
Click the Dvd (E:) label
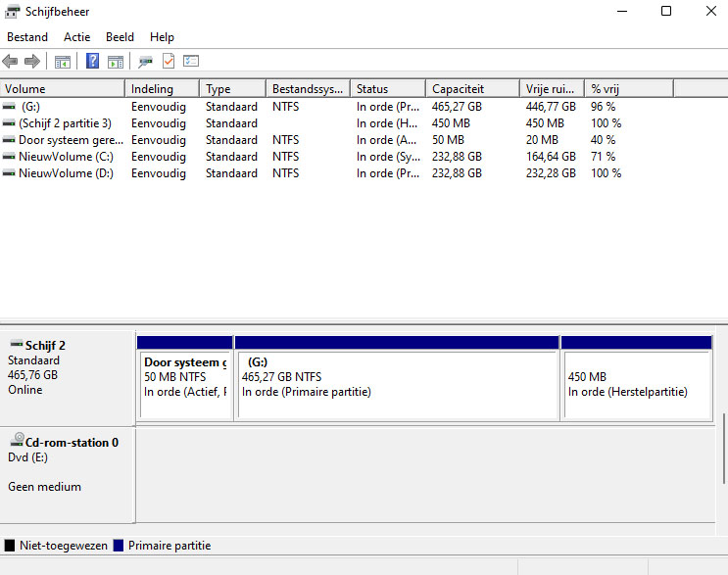pos(27,457)
